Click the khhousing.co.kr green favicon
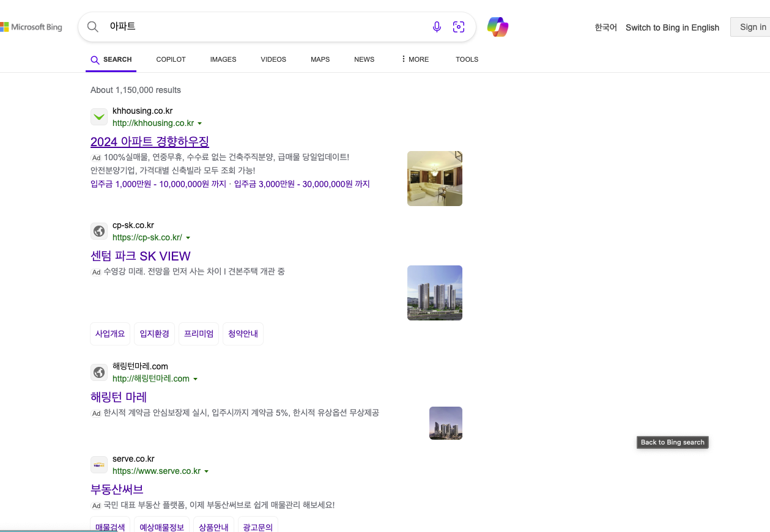Screen dimensions: 770x532 (98, 116)
